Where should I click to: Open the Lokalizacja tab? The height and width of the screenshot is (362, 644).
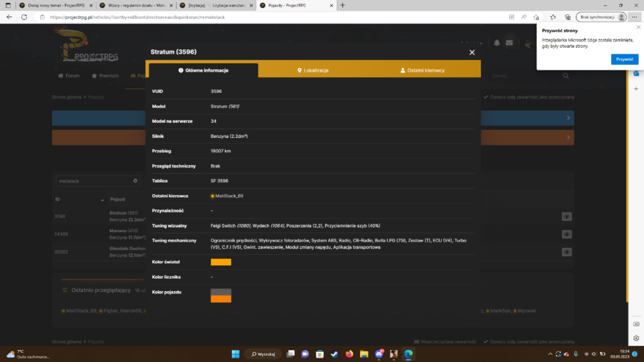(x=312, y=70)
